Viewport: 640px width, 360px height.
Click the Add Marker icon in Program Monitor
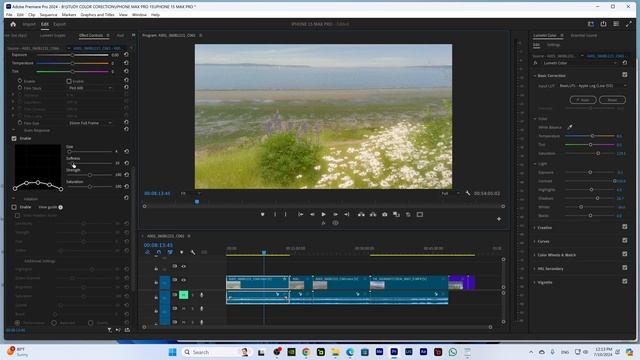262,214
